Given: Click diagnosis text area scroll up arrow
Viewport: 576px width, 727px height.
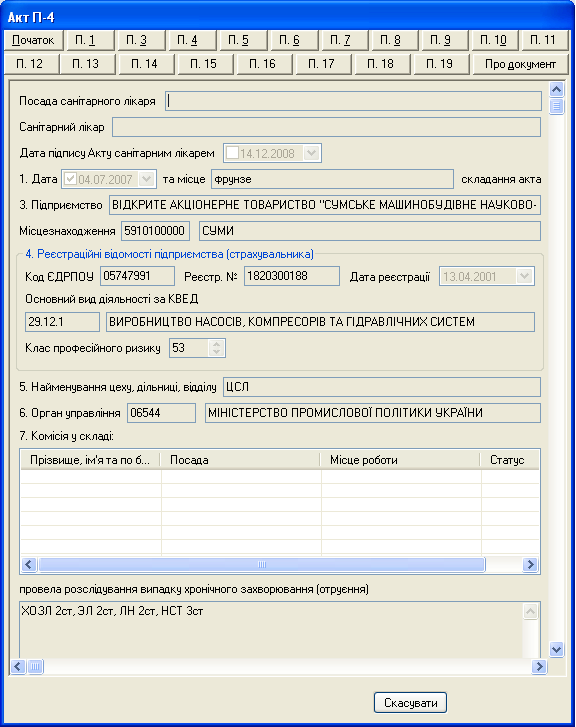Looking at the screenshot, I should pos(531,611).
